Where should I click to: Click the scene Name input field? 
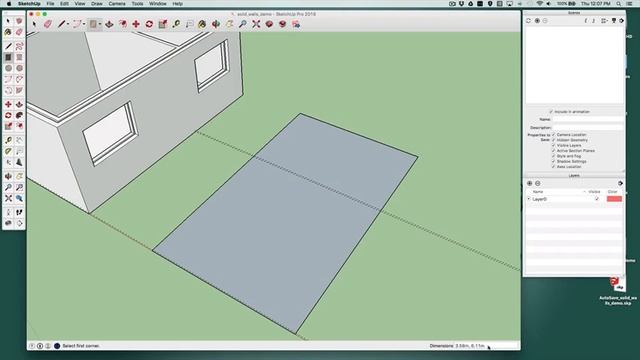coord(588,119)
